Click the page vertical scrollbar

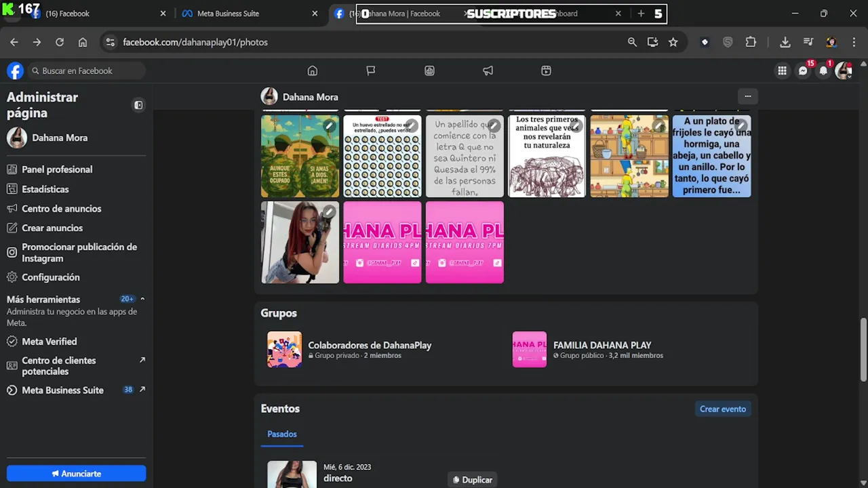click(863, 349)
